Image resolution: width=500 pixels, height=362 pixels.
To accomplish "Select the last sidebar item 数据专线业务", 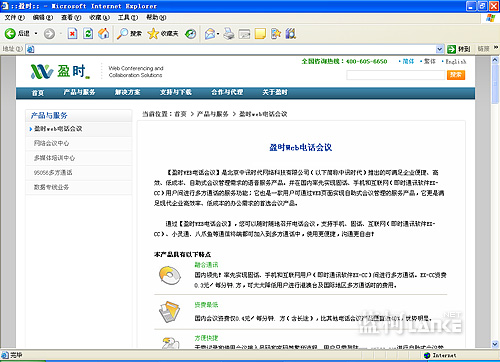I will coord(79,187).
